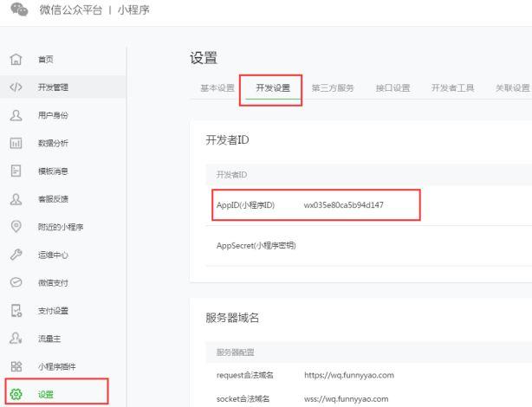Click the 开发管理 code brackets icon
The width and height of the screenshot is (532, 407).
tap(16, 87)
